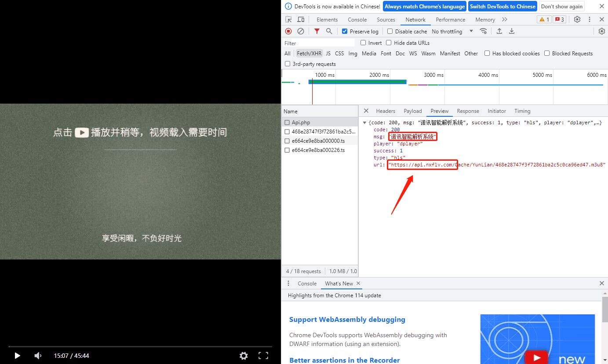Stop recording the network log

(288, 31)
